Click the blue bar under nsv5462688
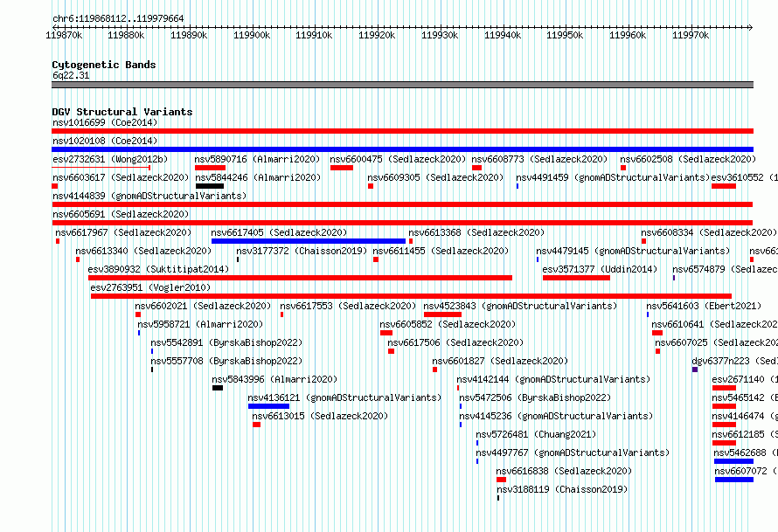This screenshot has height=532, width=778. click(733, 461)
